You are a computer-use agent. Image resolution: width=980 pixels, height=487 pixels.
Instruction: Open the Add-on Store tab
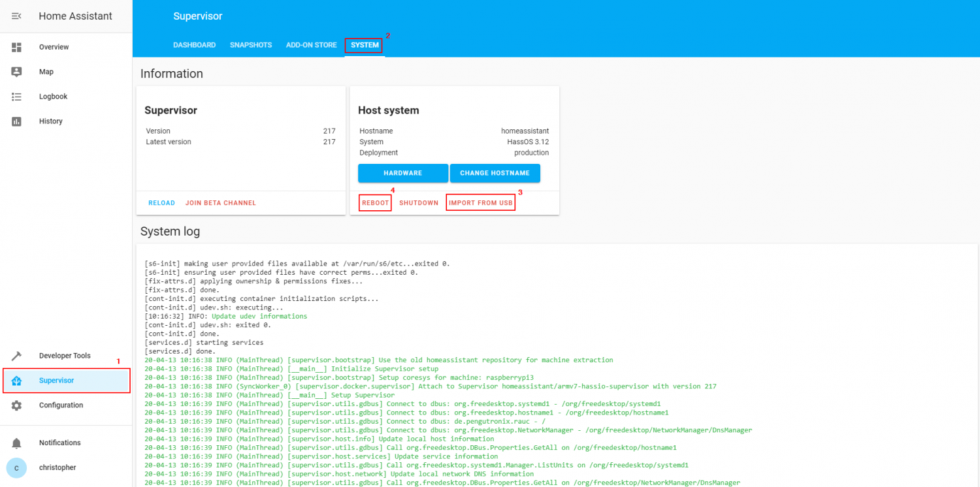click(x=311, y=44)
